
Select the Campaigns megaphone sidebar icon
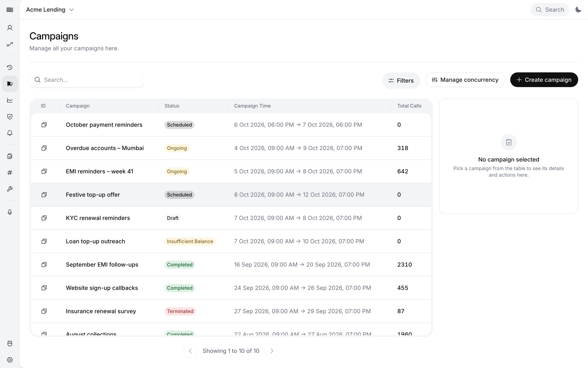10,84
